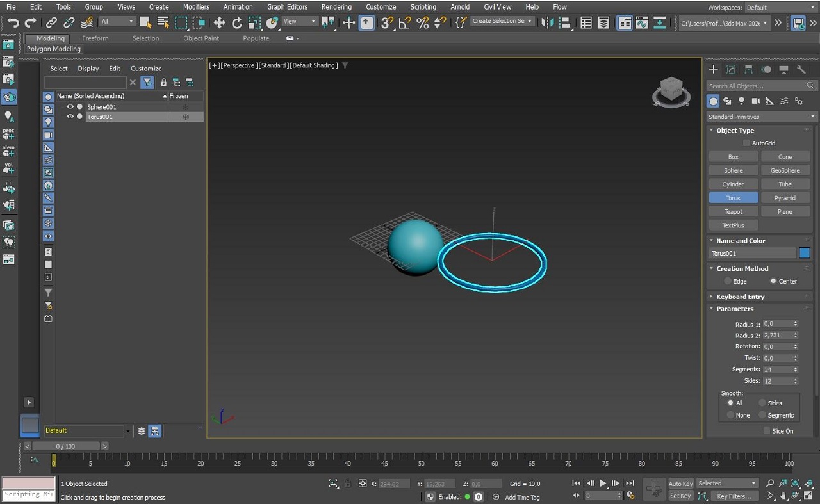This screenshot has height=504, width=820.
Task: Click the Torus001 object color swatch
Action: coord(805,253)
